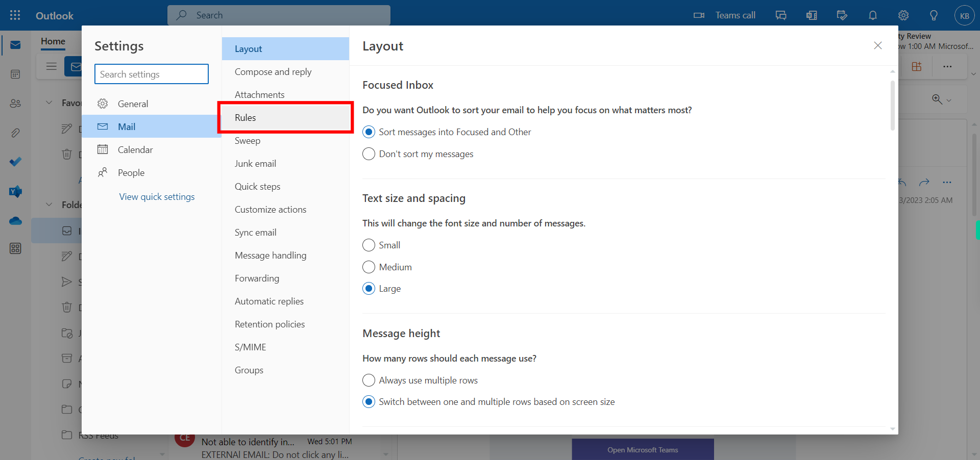Select Don't sort my messages
This screenshot has height=460, width=980.
point(369,154)
